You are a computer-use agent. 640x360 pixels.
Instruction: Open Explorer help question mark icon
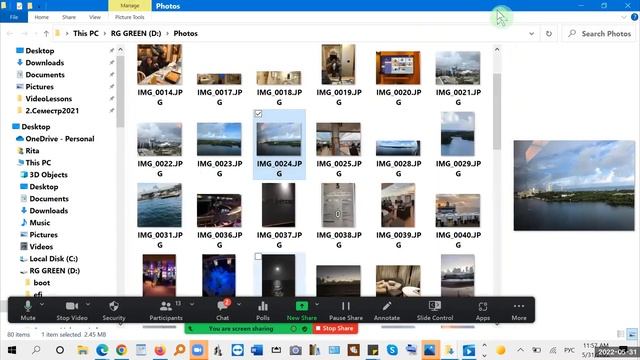[634, 17]
